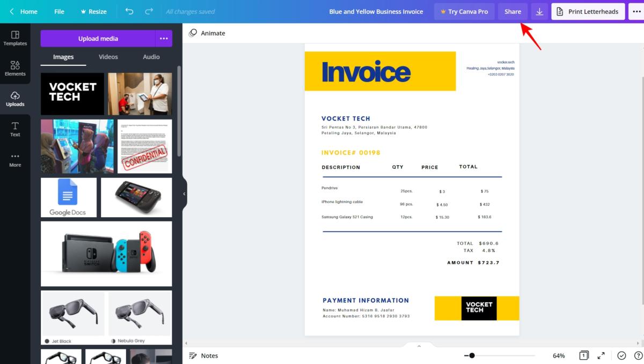Select INVOICE# 00198 text
The image size is (644, 364).
pyautogui.click(x=351, y=153)
